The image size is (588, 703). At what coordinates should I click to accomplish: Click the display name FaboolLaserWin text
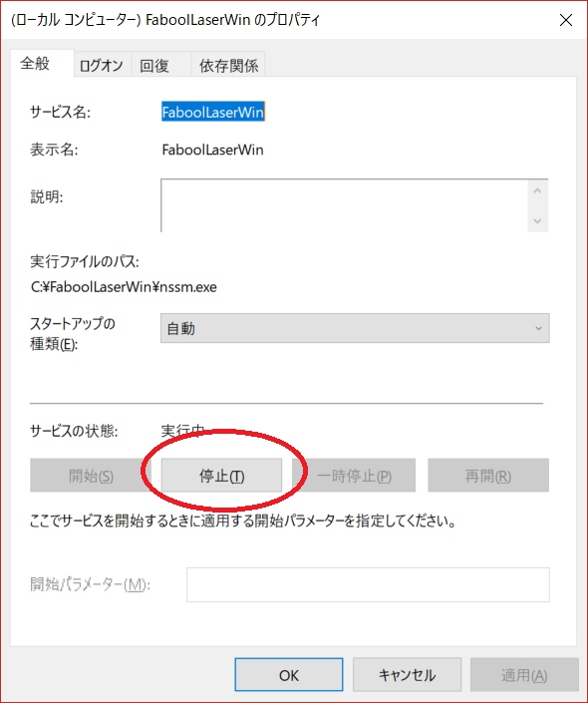(213, 150)
